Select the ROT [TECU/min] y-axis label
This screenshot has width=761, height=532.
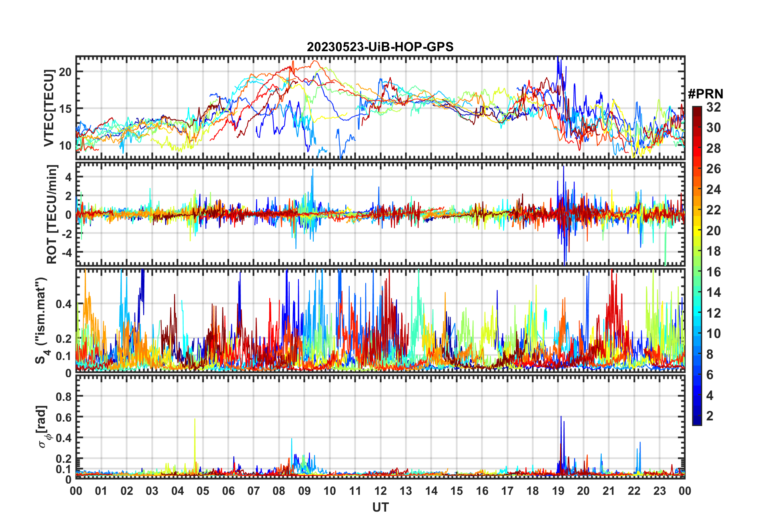tap(52, 214)
